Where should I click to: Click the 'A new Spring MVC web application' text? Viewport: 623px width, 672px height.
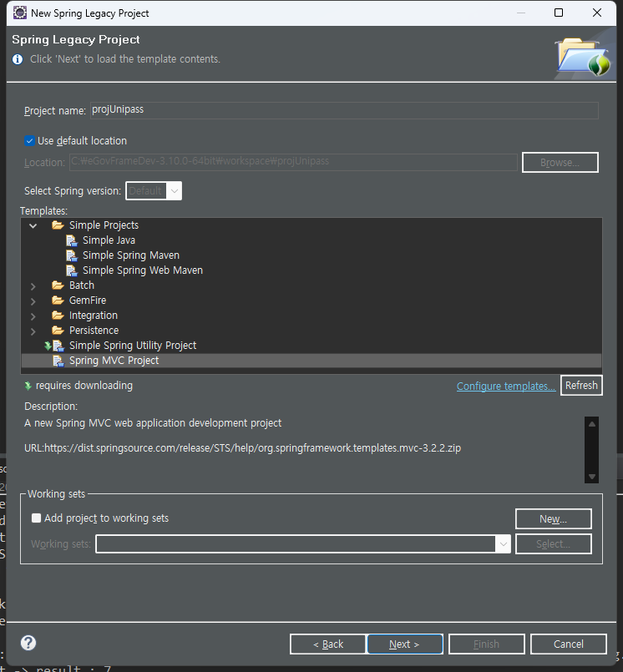pos(153,423)
